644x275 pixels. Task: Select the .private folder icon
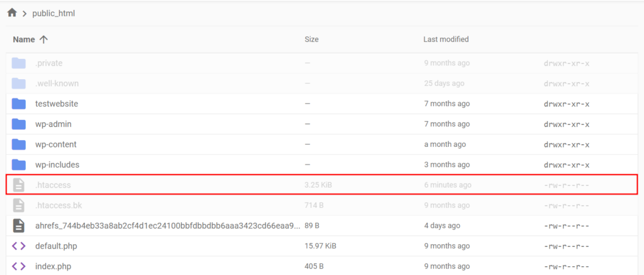(18, 63)
